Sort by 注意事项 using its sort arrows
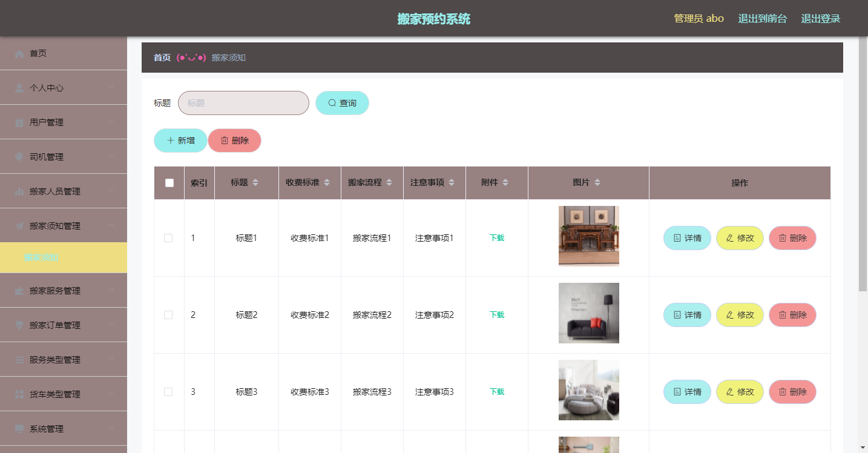The image size is (868, 453). [452, 183]
